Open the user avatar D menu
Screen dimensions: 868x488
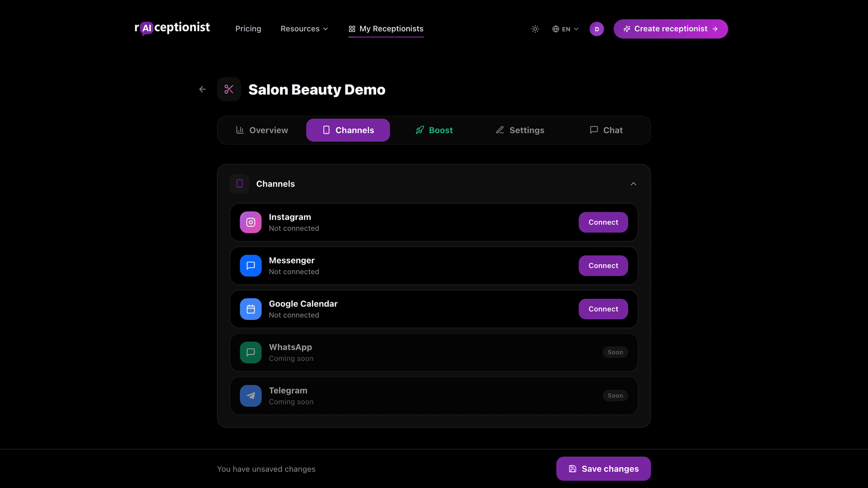click(x=597, y=29)
